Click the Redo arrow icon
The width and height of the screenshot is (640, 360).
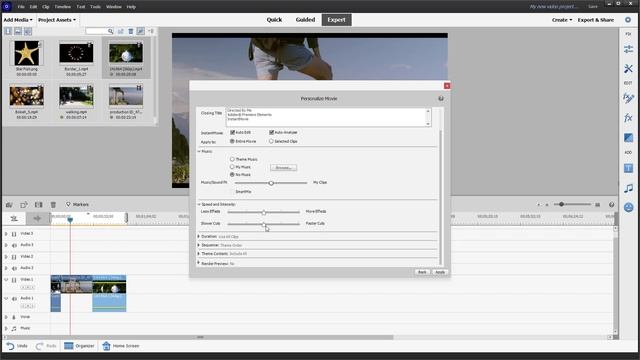40,346
